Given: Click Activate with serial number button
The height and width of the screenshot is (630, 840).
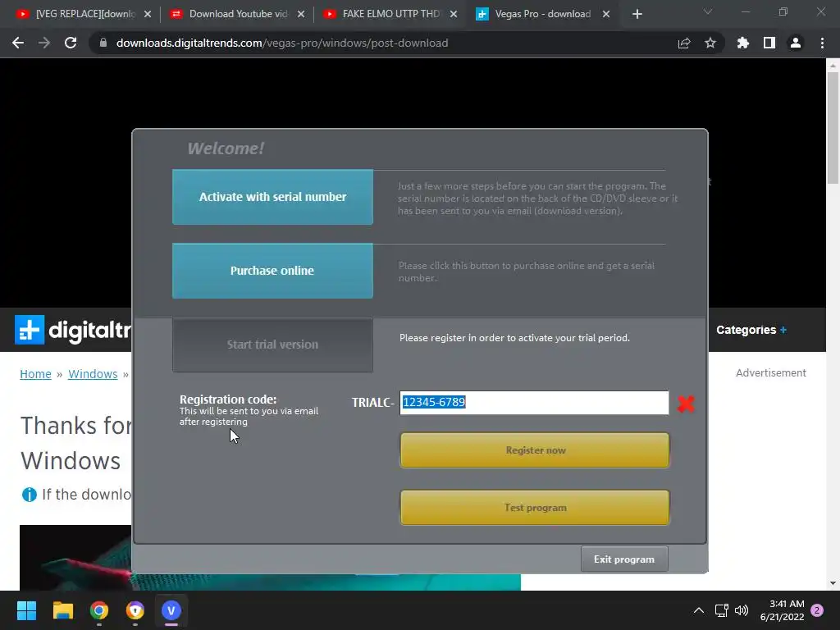Looking at the screenshot, I should pos(272,197).
